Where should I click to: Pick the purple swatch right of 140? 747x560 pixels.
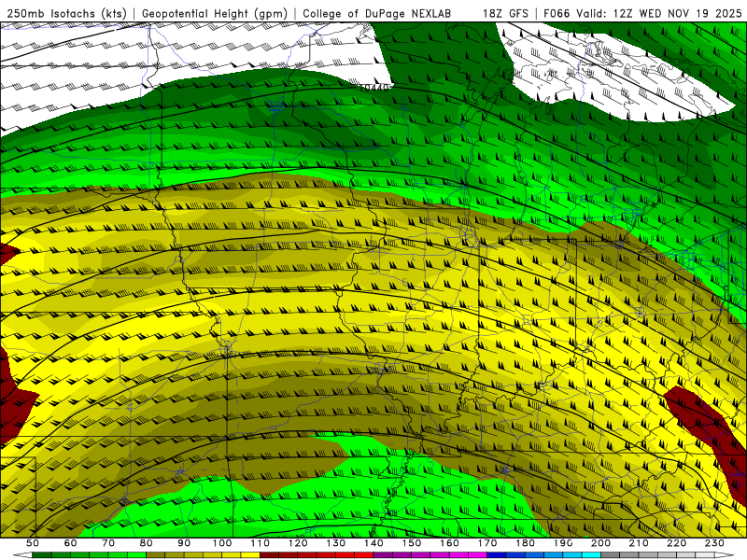pyautogui.click(x=383, y=555)
